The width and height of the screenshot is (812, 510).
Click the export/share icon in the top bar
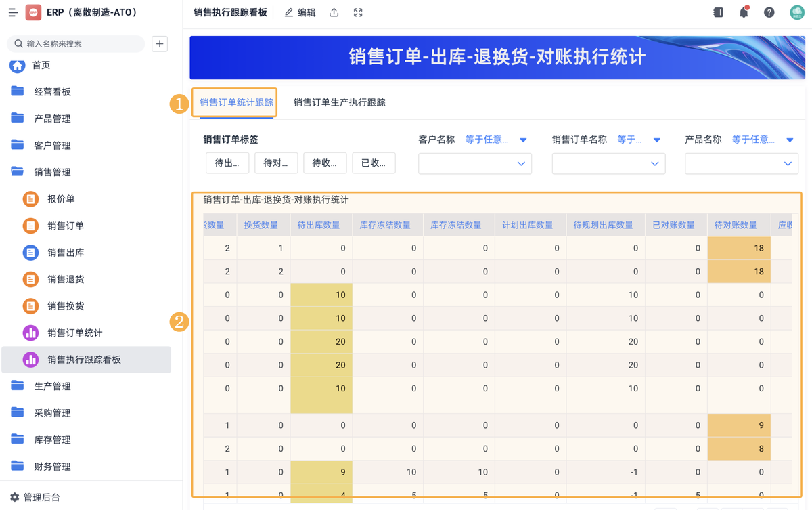[x=334, y=12]
